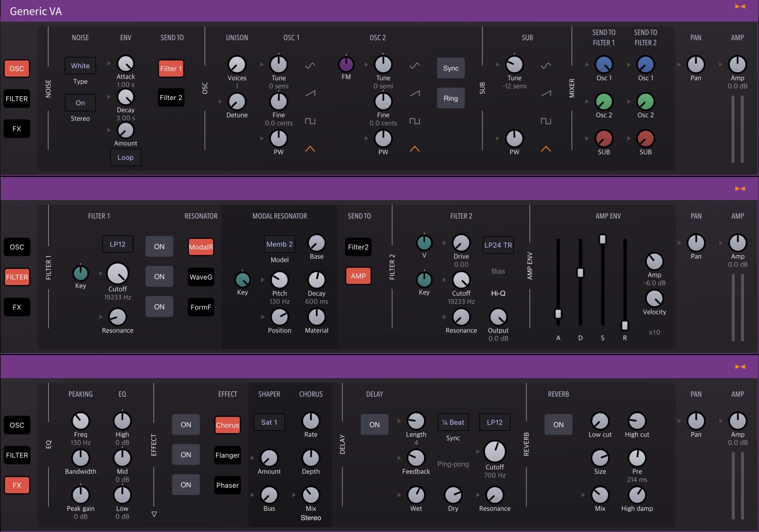Toggle the Reverb ON switch
Viewport: 759px width, 532px height.
[559, 425]
